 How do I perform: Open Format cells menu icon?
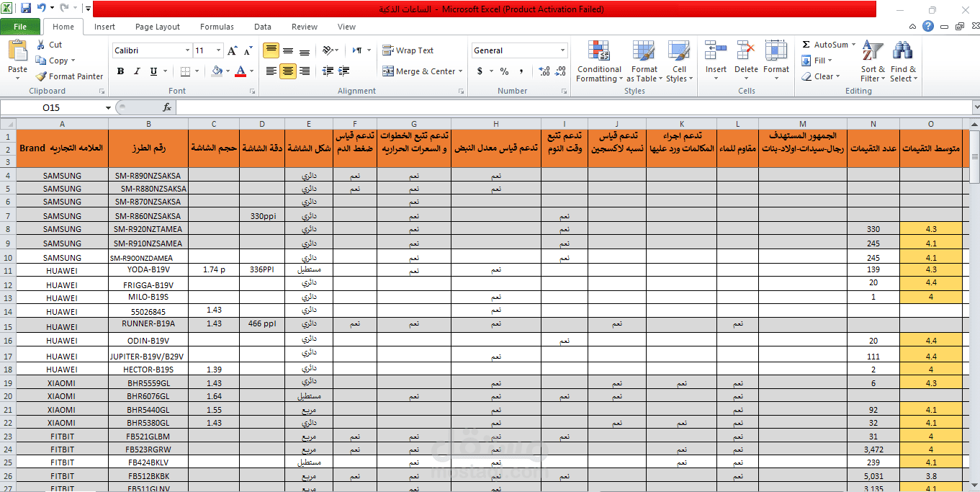point(776,52)
